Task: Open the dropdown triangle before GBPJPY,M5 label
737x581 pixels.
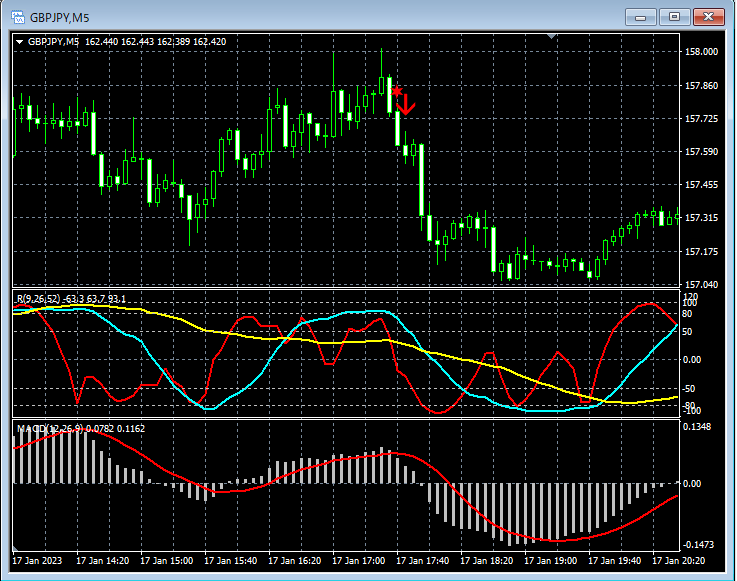Action: coord(20,42)
